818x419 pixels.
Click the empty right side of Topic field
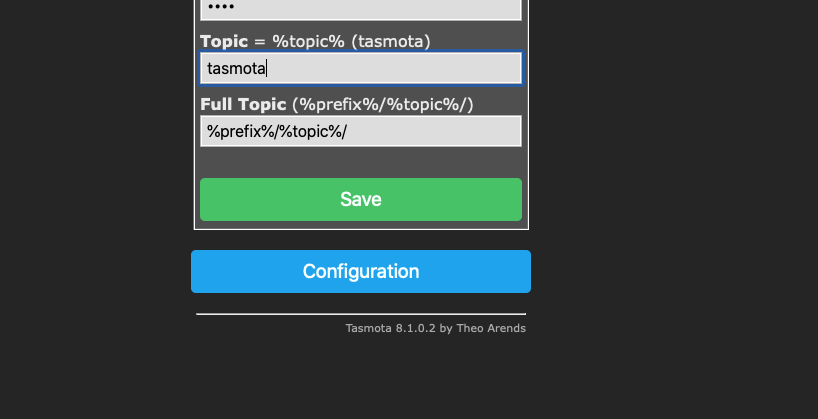pos(450,68)
